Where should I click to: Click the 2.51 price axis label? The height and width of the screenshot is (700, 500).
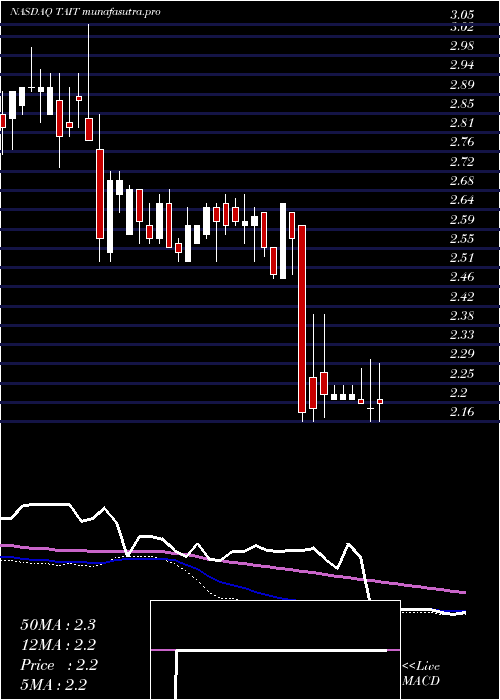(462, 258)
